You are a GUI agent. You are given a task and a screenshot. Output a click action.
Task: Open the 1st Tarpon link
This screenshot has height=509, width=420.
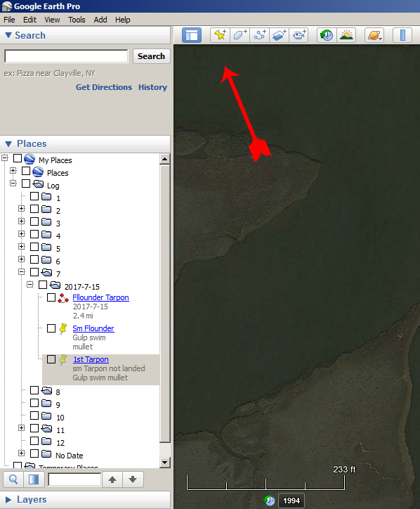coord(91,359)
